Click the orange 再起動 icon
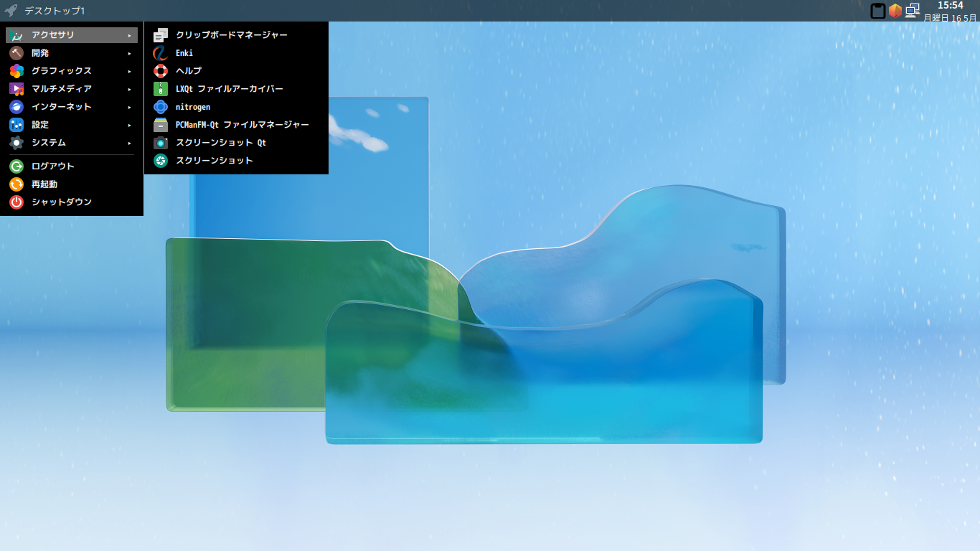Screen dimensions: 980x551 17,184
